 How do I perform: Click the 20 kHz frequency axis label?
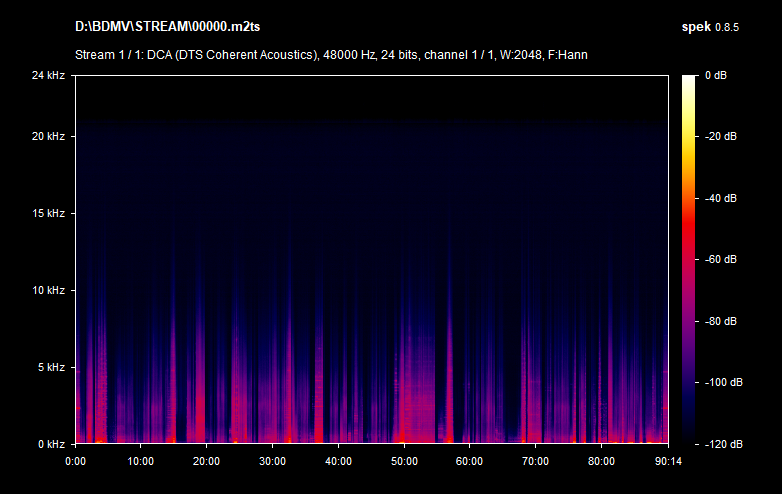tap(48, 136)
